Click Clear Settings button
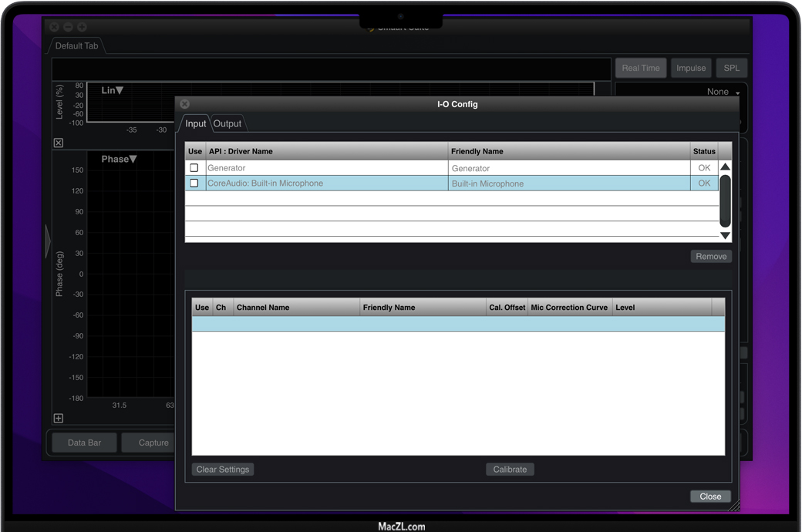The width and height of the screenshot is (802, 532). pyautogui.click(x=222, y=470)
